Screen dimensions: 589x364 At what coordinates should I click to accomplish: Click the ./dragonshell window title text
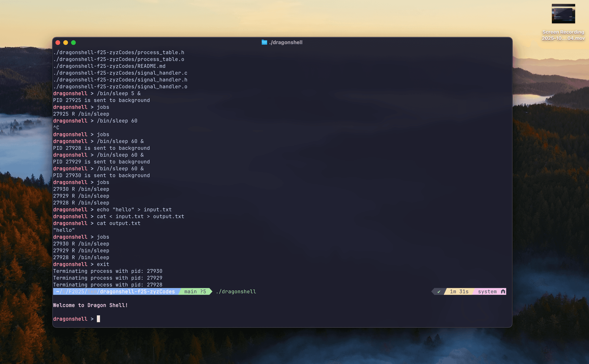[286, 42]
